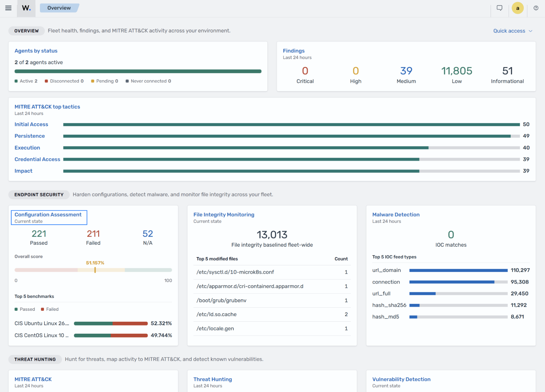Viewport: 545px width, 392px height.
Task: Open the File Integrity Monitoring link
Action: click(x=224, y=215)
